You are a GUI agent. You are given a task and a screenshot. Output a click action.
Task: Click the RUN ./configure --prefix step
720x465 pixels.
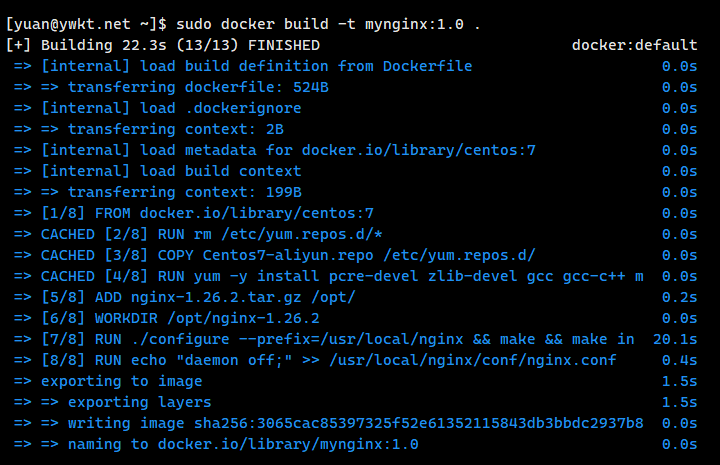pyautogui.click(x=337, y=339)
